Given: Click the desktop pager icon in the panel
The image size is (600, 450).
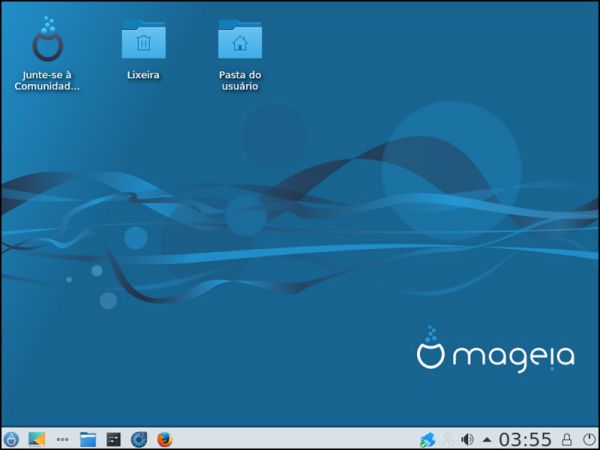Looking at the screenshot, I should [x=37, y=439].
